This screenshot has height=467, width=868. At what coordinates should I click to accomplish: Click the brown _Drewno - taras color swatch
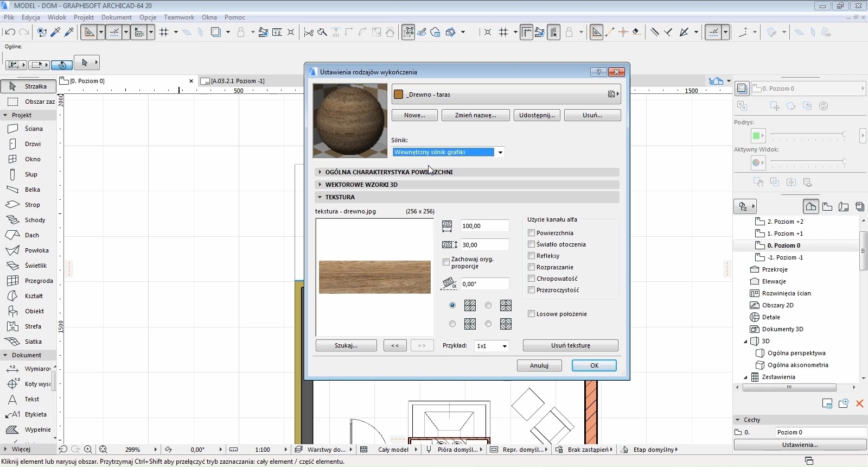coord(399,94)
